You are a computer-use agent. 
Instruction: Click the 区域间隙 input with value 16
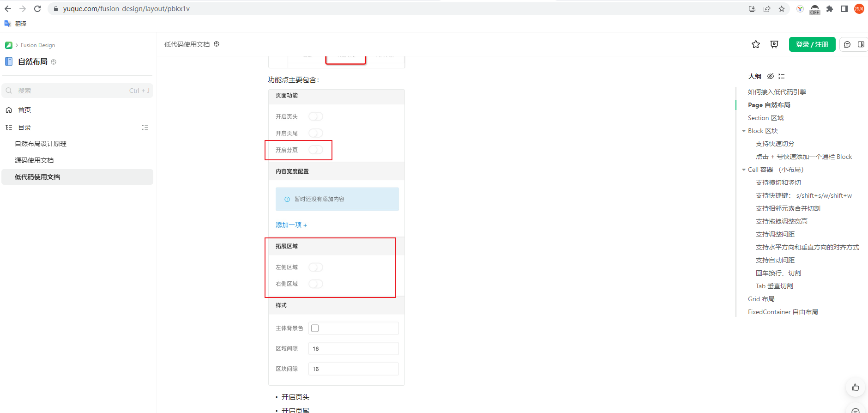click(354, 348)
